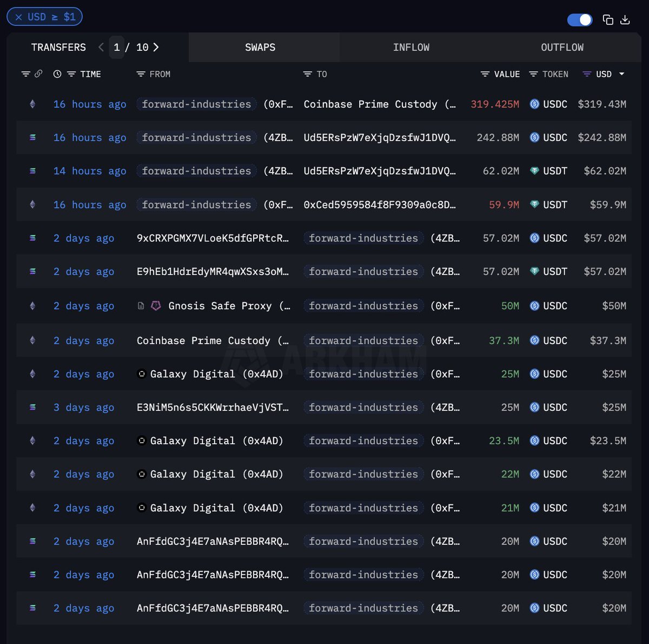Open the Gnosis Safe Proxy sender link
This screenshot has height=644, width=649.
click(x=229, y=306)
